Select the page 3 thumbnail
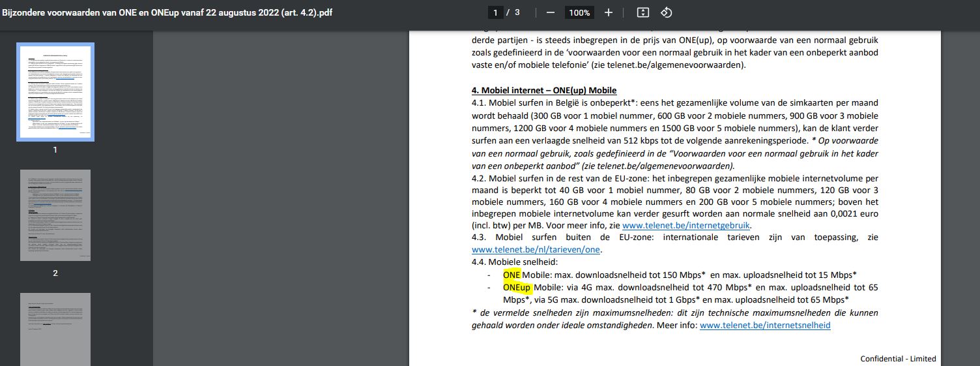Viewport: 980px width, 366px height. [55, 329]
